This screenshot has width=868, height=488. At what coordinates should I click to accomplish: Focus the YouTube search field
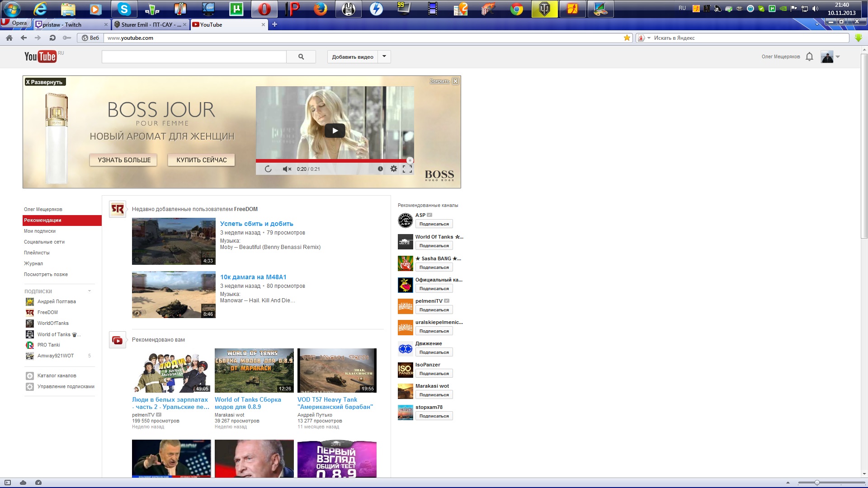tap(194, 57)
